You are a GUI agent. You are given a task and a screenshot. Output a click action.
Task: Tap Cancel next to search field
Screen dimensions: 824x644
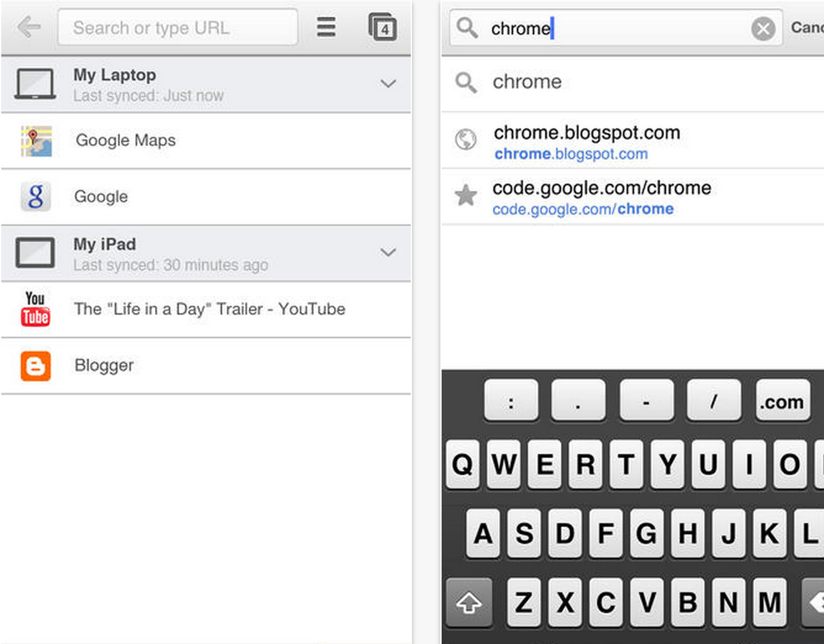pyautogui.click(x=807, y=28)
